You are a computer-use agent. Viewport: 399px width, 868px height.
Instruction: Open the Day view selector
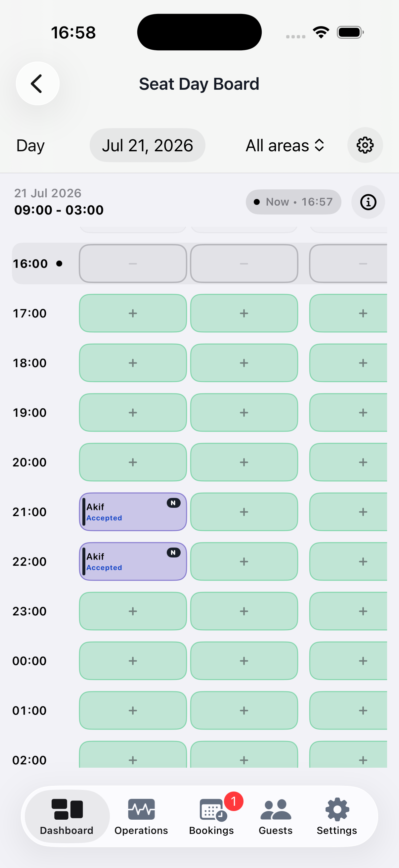[30, 146]
